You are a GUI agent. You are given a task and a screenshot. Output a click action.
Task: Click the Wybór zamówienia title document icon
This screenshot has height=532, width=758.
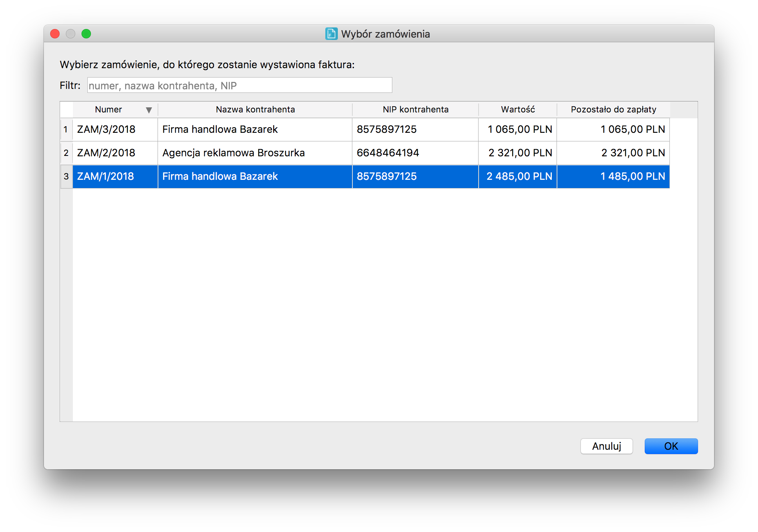[331, 34]
